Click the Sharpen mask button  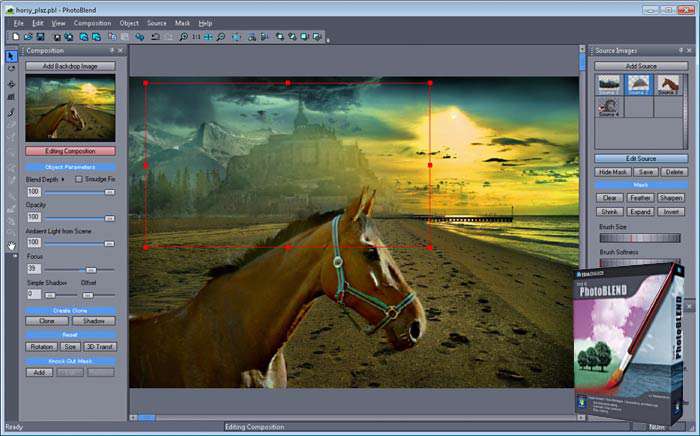(671, 198)
